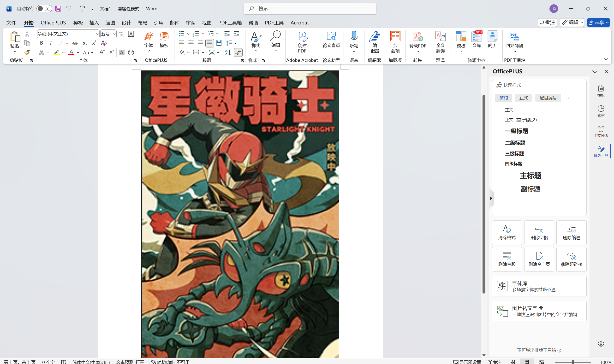Adjust the zoom slider in status bar
Screen dimensions: 614x364
tap(572, 362)
